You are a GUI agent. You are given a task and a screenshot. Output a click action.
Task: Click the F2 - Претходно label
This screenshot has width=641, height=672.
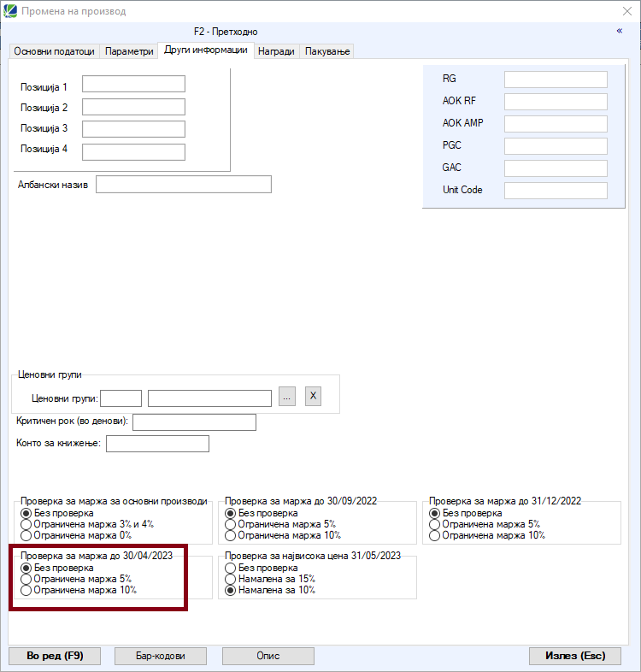click(226, 32)
